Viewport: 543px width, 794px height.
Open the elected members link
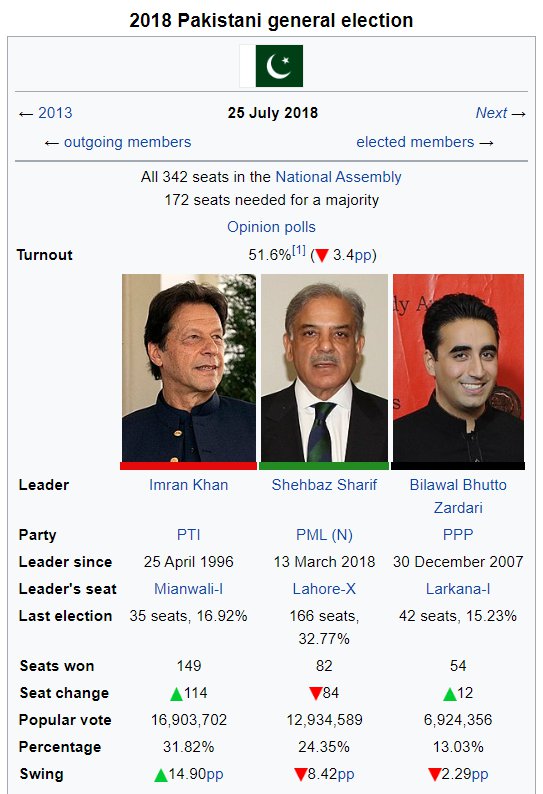415,142
